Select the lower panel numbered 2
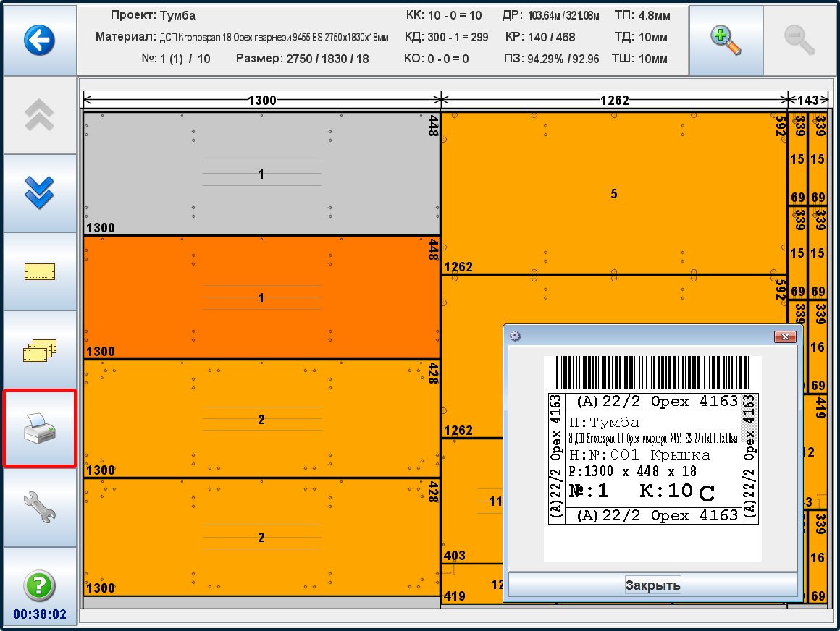 [261, 538]
